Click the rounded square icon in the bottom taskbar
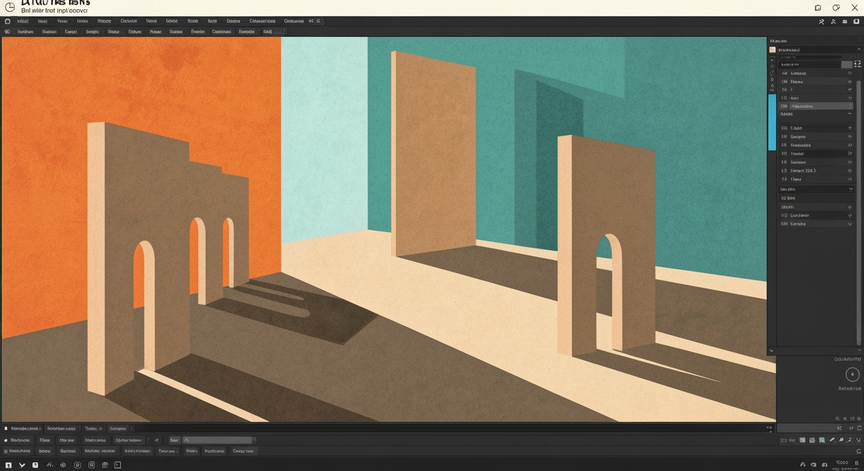The height and width of the screenshot is (471, 864). click(x=77, y=465)
